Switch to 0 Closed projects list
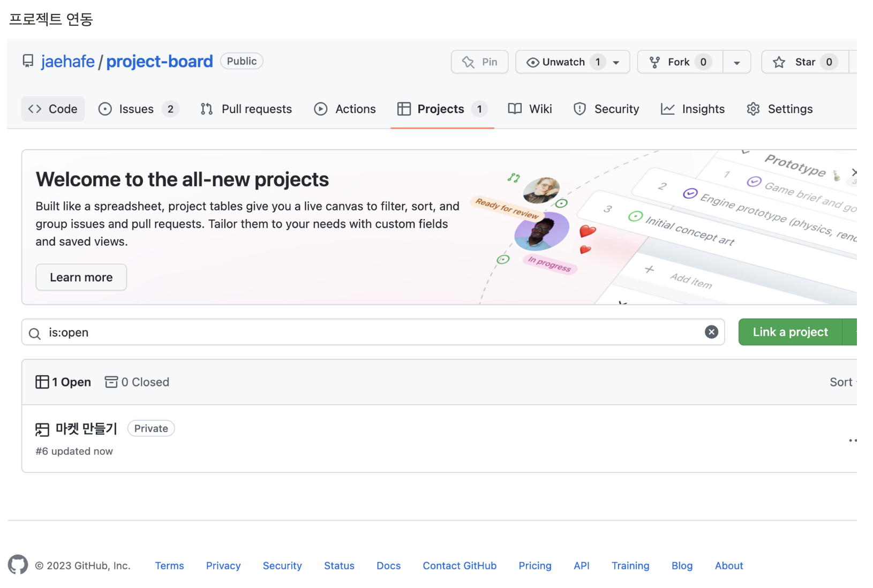This screenshot has height=588, width=873. coord(137,382)
